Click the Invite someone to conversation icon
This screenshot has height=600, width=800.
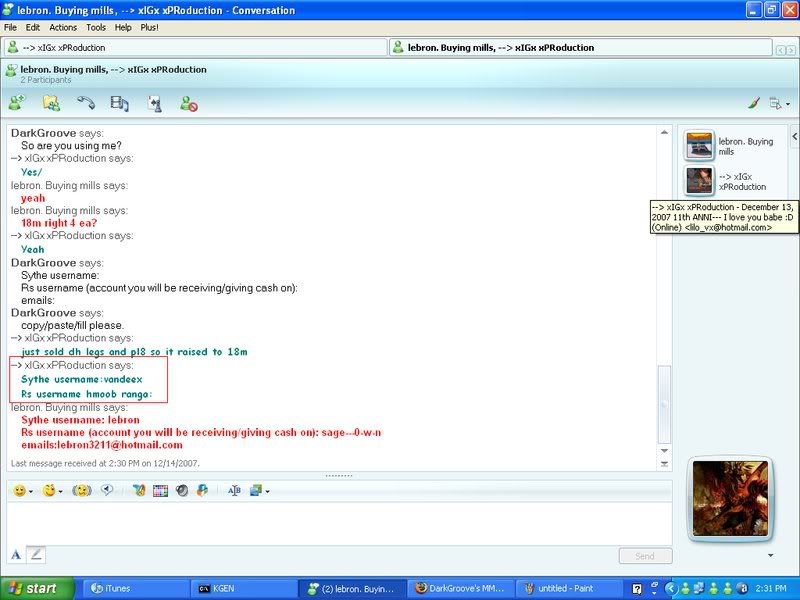pos(17,104)
